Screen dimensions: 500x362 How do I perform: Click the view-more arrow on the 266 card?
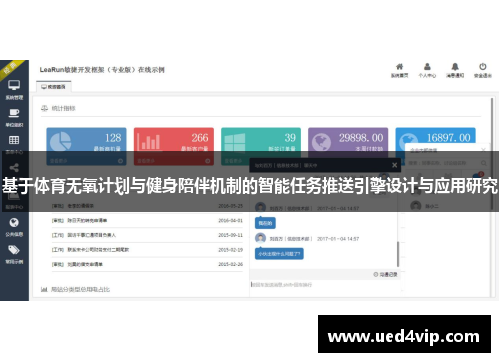coord(208,161)
